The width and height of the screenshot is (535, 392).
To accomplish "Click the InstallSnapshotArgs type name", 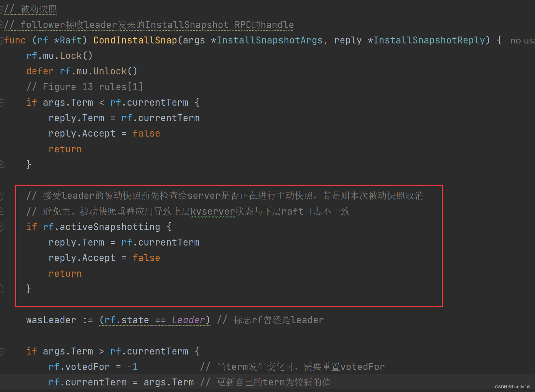I will [x=269, y=40].
